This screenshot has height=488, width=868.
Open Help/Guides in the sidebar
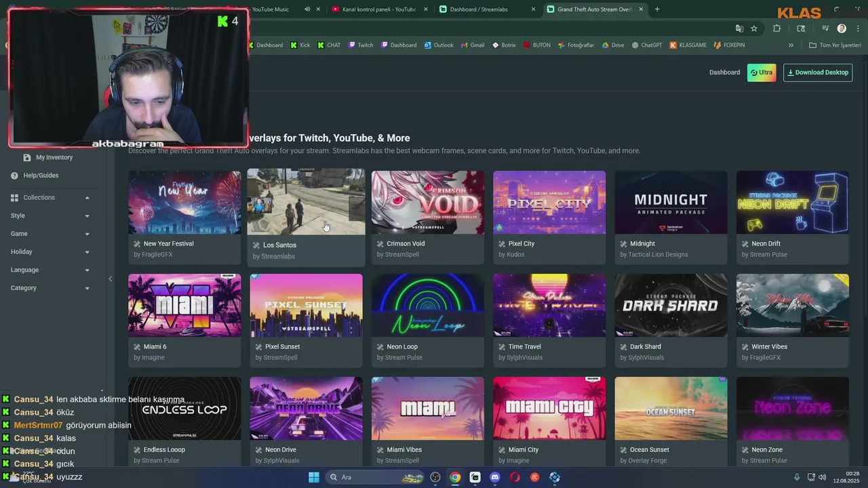click(x=41, y=176)
